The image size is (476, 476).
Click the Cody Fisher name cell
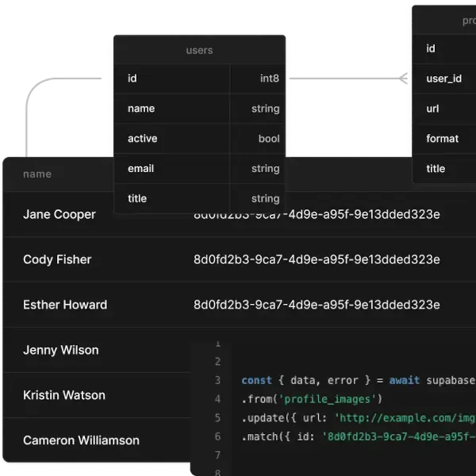coord(57,260)
